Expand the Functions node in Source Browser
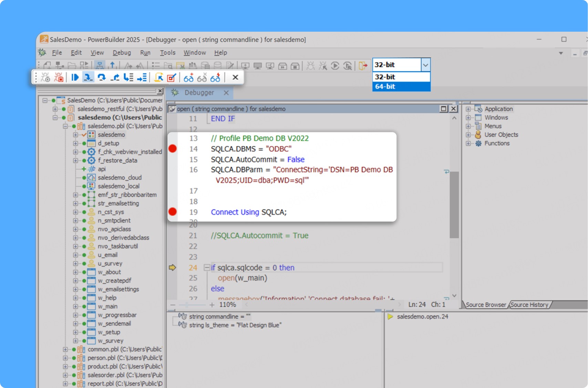588x388 pixels. click(x=468, y=143)
